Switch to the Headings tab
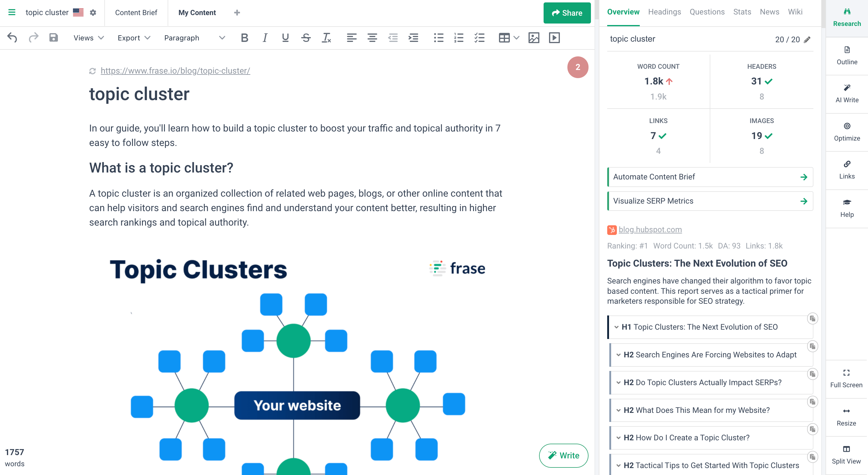Viewport: 868px width, 475px height. pos(663,12)
